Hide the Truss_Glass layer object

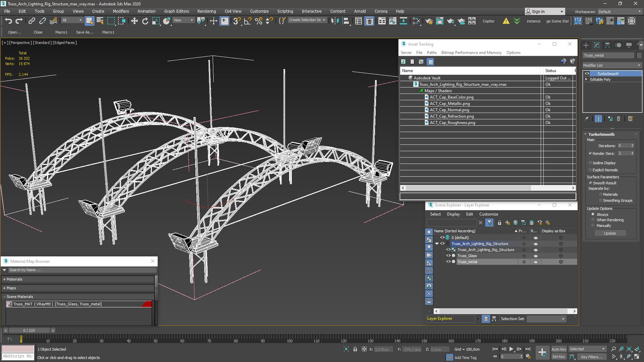click(x=448, y=256)
